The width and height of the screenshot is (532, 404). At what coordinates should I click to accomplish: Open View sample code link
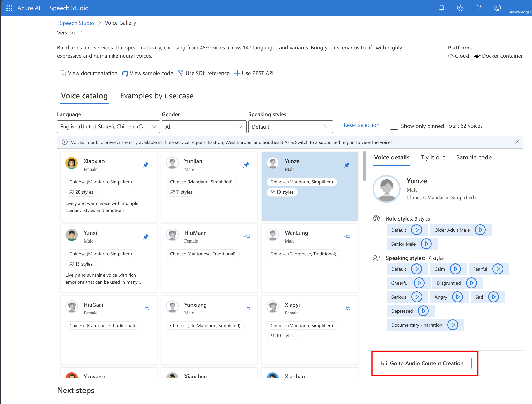(x=148, y=73)
